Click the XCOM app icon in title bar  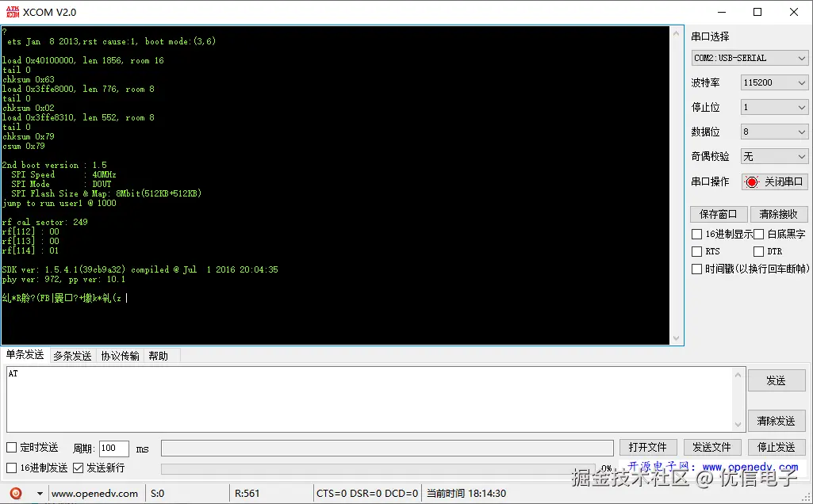coord(13,12)
